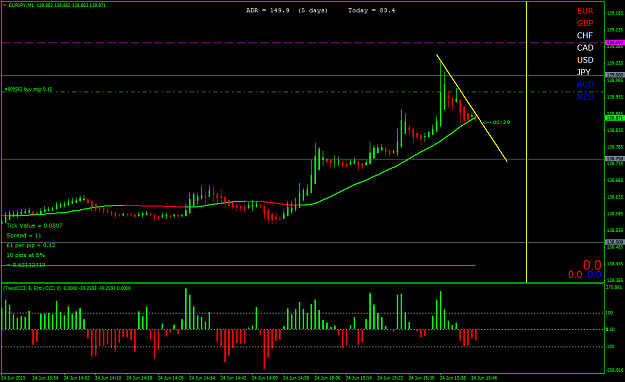The width and height of the screenshot is (625, 382).
Task: Click the 24 Jun 15:30 time label
Action: coord(421,378)
